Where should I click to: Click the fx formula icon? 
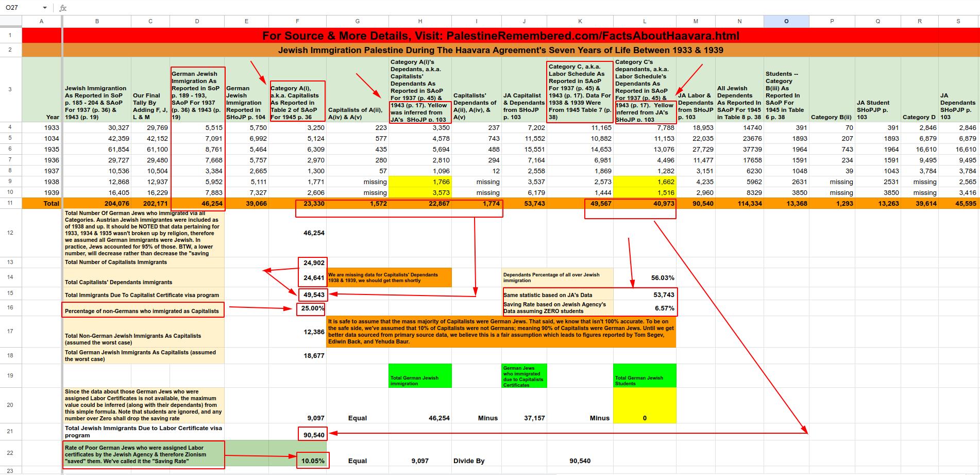[63, 8]
